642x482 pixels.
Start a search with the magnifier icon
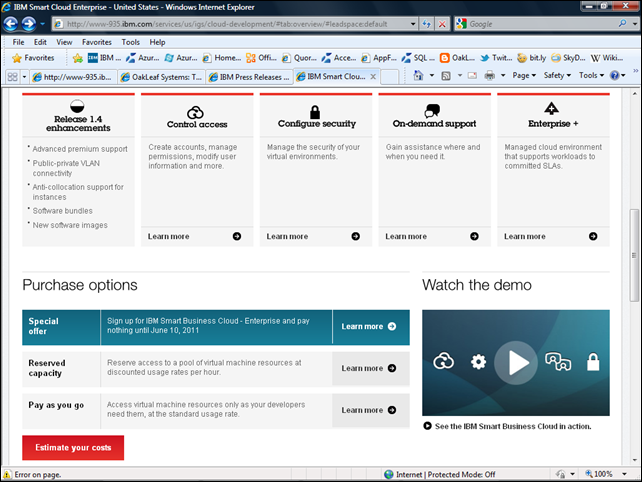622,23
